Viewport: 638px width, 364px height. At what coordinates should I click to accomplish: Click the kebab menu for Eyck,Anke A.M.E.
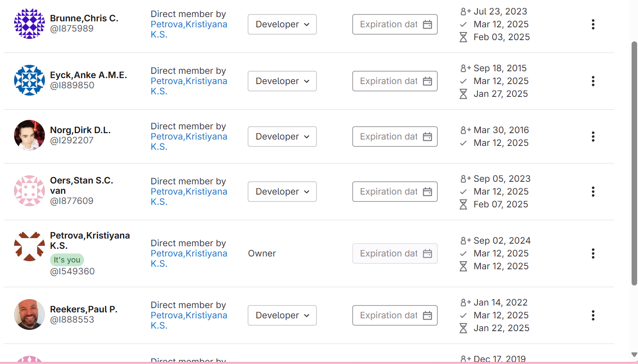pyautogui.click(x=593, y=81)
